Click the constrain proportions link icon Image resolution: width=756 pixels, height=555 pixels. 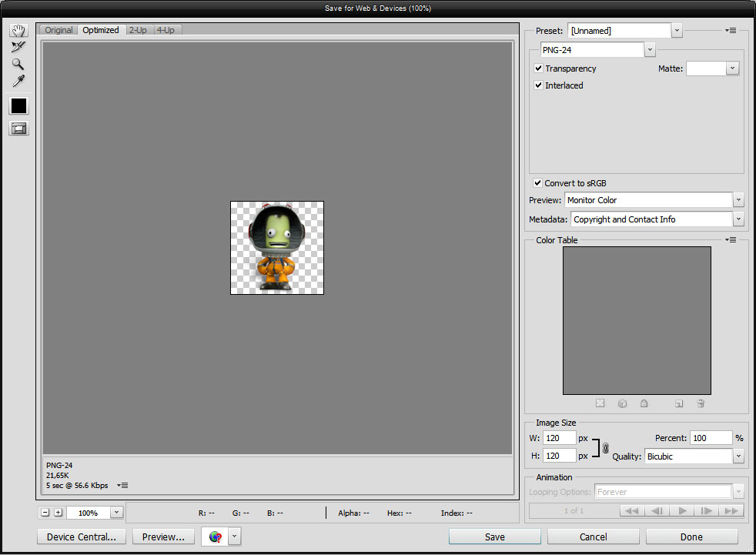(x=605, y=448)
